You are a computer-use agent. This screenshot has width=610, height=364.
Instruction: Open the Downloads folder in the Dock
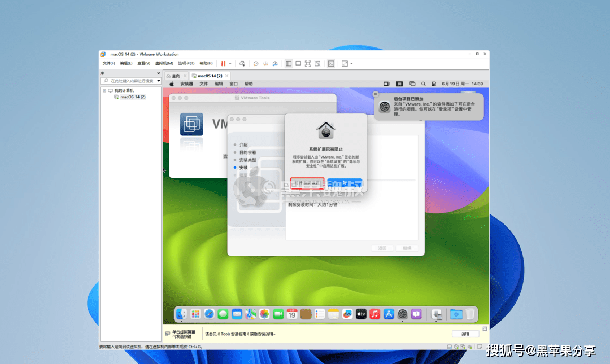(456, 314)
